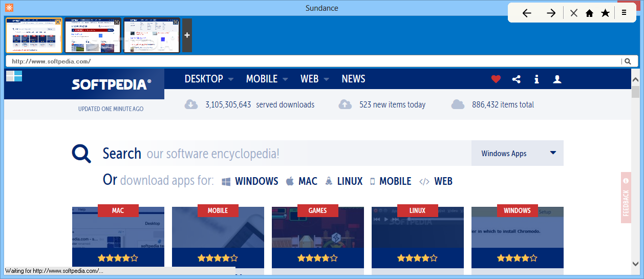Viewport: 644px width, 279px height.
Task: Switch to the third tab thumbnail
Action: click(152, 35)
